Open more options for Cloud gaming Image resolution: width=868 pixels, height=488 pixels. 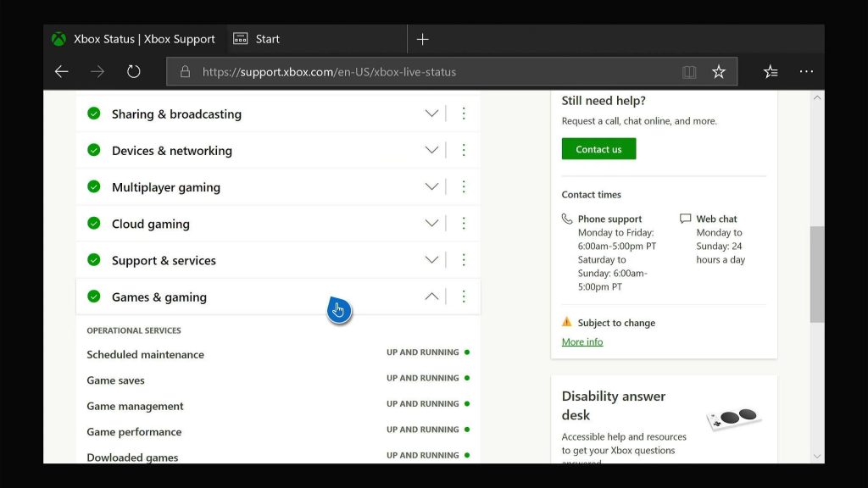[x=464, y=223]
